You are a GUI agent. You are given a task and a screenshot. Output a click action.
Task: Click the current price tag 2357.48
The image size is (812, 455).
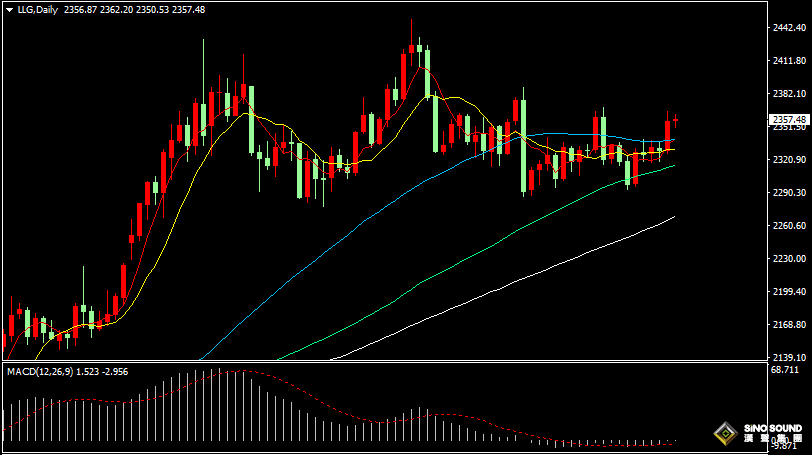tap(789, 120)
